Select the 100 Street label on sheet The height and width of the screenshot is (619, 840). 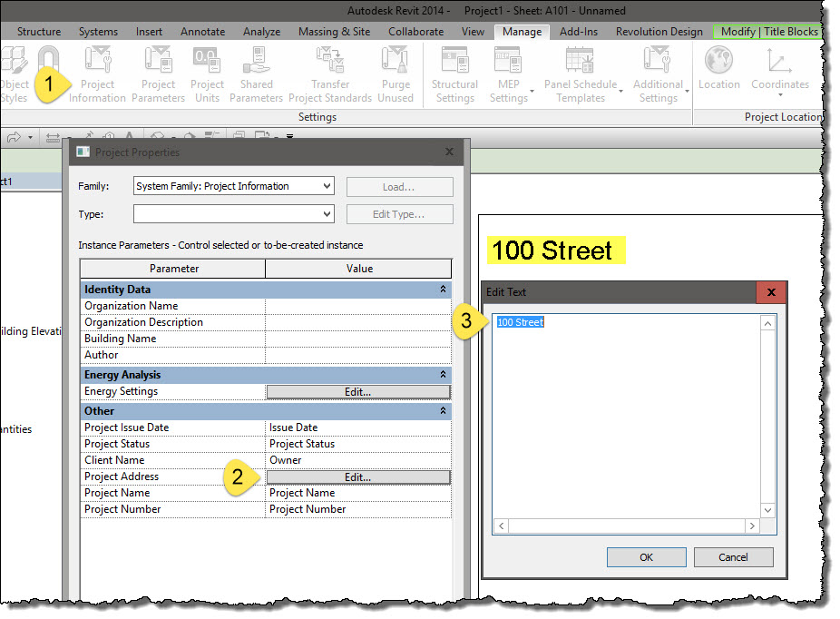[x=556, y=251]
